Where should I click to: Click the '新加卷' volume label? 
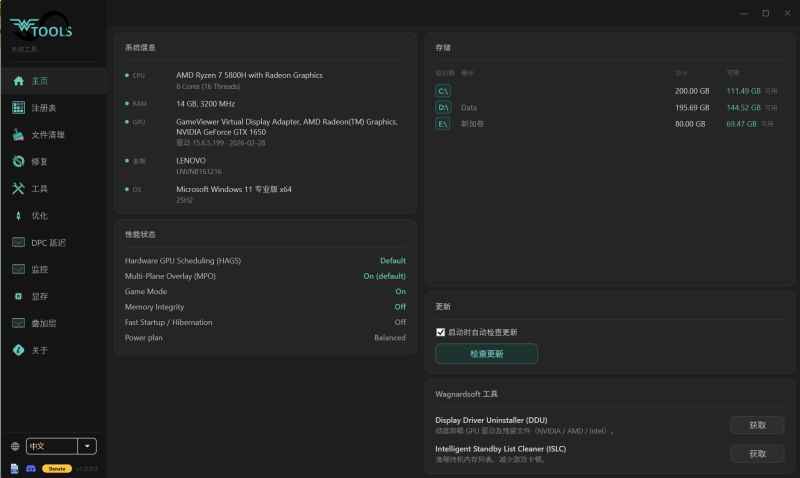click(x=472, y=124)
